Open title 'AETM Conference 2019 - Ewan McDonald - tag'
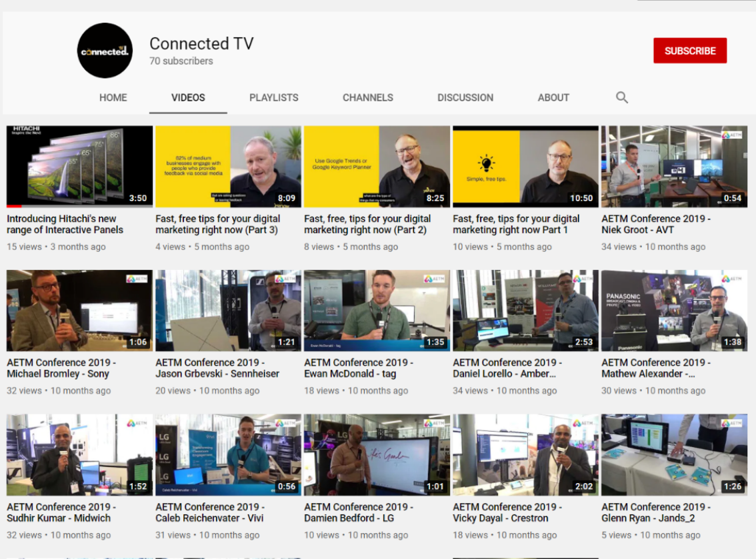The width and height of the screenshot is (756, 559). (358, 368)
